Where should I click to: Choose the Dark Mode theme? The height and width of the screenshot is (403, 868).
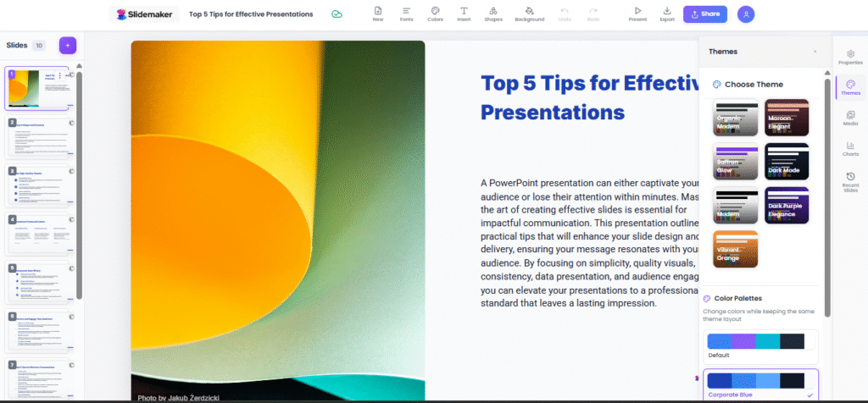tap(786, 161)
